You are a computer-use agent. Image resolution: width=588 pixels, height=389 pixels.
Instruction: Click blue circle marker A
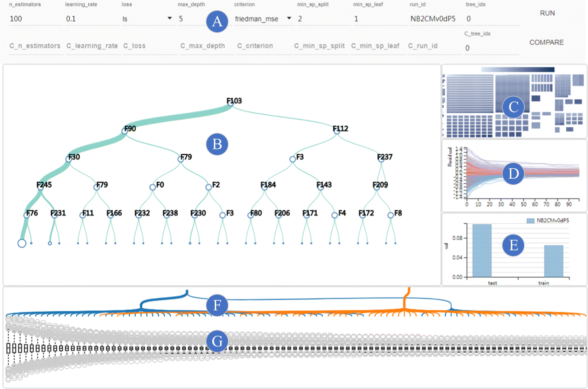[217, 22]
